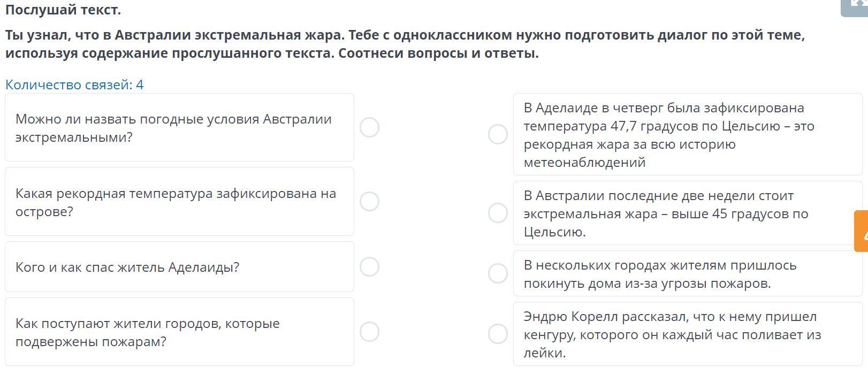Click answer card about Adelaide's 47,7 degrees record
The image size is (868, 390).
coord(687,135)
